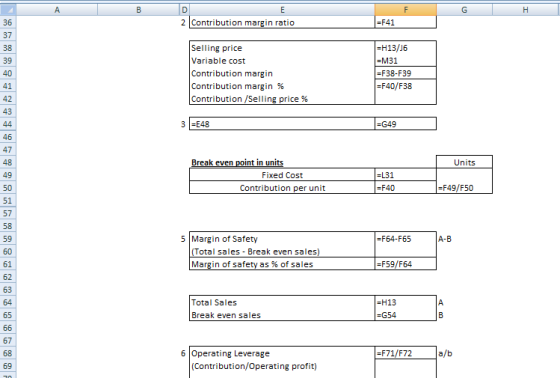The width and height of the screenshot is (560, 378).
Task: Click 'Contribution margin %' cell
Action: pos(282,86)
